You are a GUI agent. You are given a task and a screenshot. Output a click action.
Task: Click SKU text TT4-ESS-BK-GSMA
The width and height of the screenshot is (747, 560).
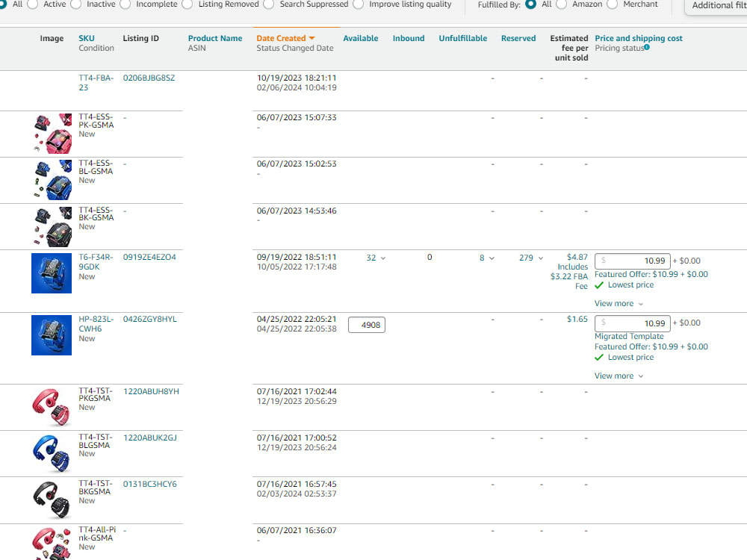96,214
